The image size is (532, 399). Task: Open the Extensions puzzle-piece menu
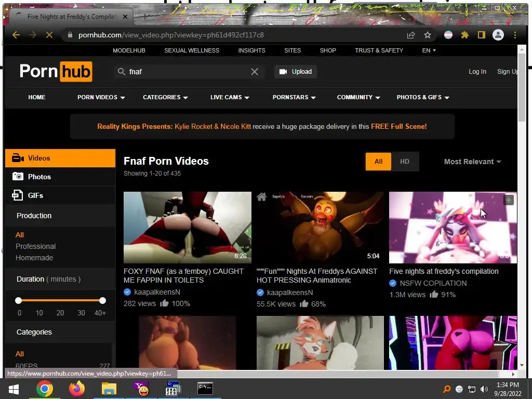465,35
